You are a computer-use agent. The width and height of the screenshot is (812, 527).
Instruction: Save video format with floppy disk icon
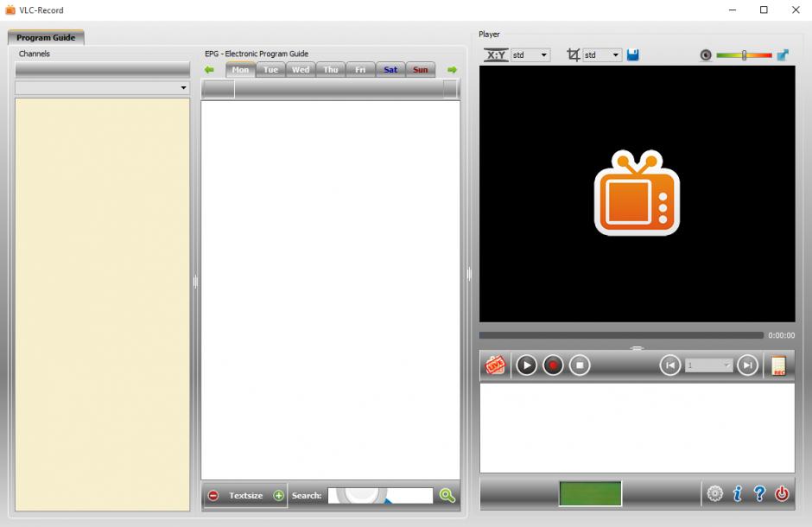633,55
